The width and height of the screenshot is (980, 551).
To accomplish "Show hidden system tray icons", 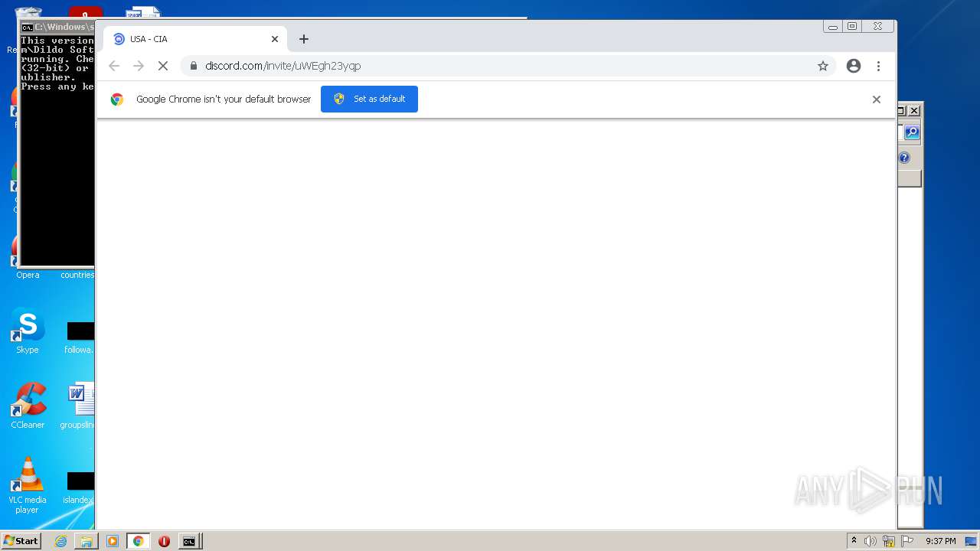I will pos(854,541).
